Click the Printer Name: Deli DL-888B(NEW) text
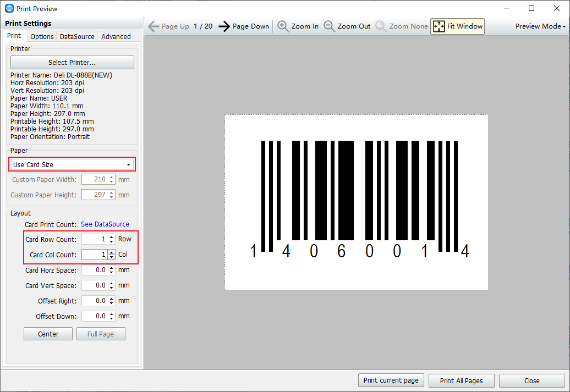The width and height of the screenshot is (570, 392). pos(62,75)
